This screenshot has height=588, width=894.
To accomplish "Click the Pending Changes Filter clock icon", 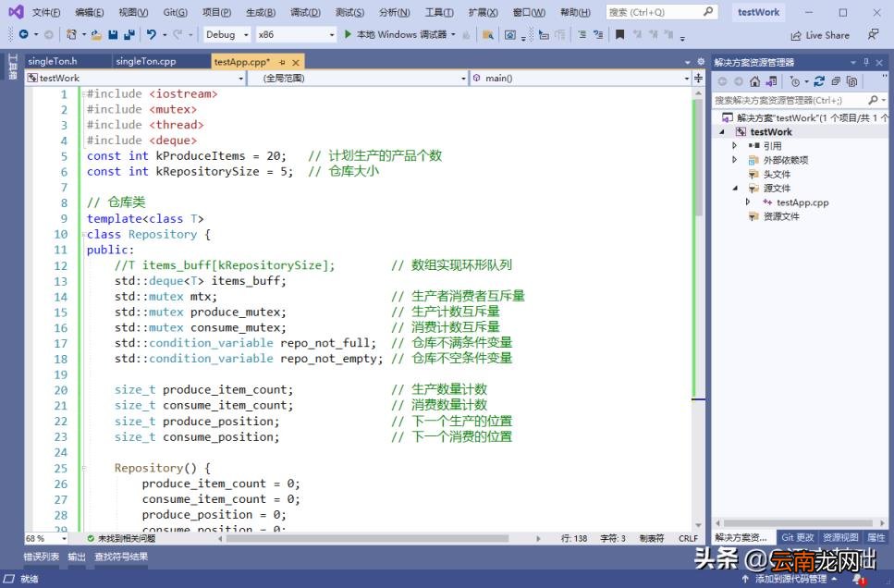I will 795,81.
